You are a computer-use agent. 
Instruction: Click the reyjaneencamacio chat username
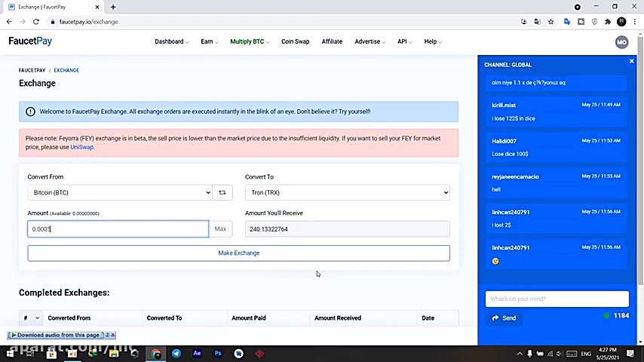515,176
